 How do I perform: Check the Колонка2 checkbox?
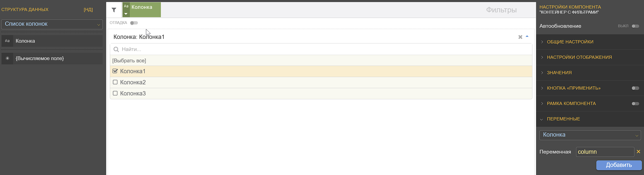115,82
